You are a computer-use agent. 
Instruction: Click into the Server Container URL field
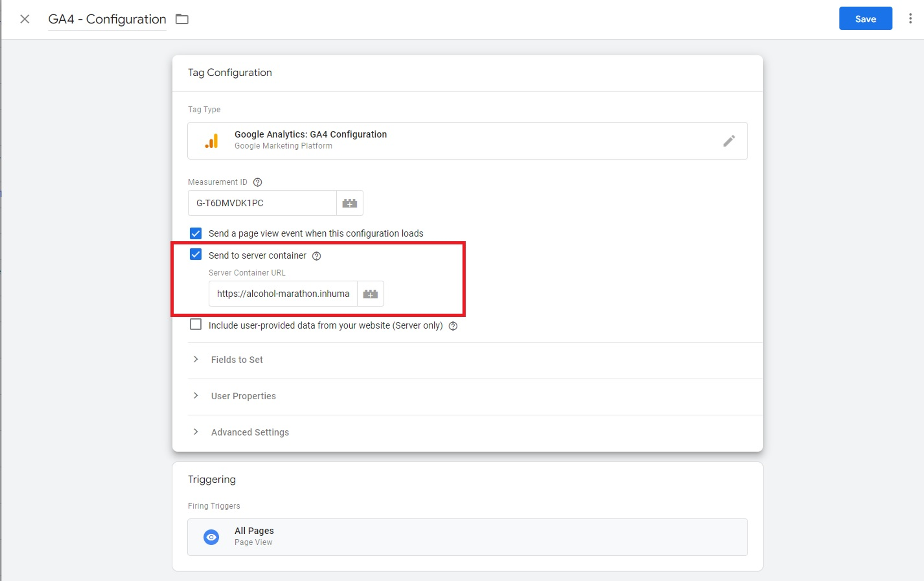(x=283, y=294)
